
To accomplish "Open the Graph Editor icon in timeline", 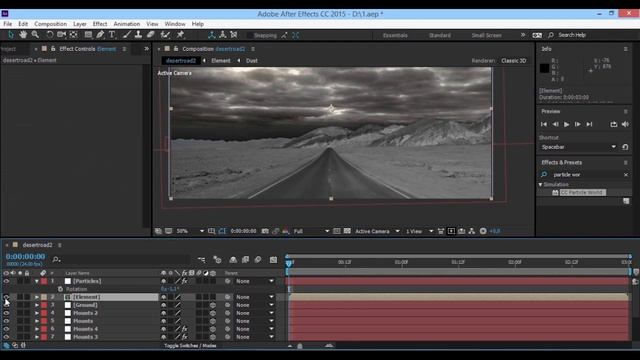I will 273,260.
